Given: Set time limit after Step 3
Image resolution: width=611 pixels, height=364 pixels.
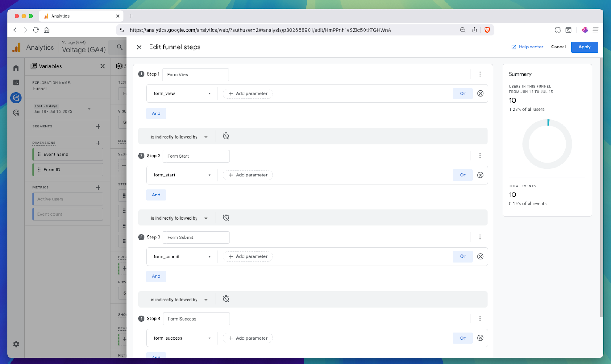Looking at the screenshot, I should (x=226, y=299).
